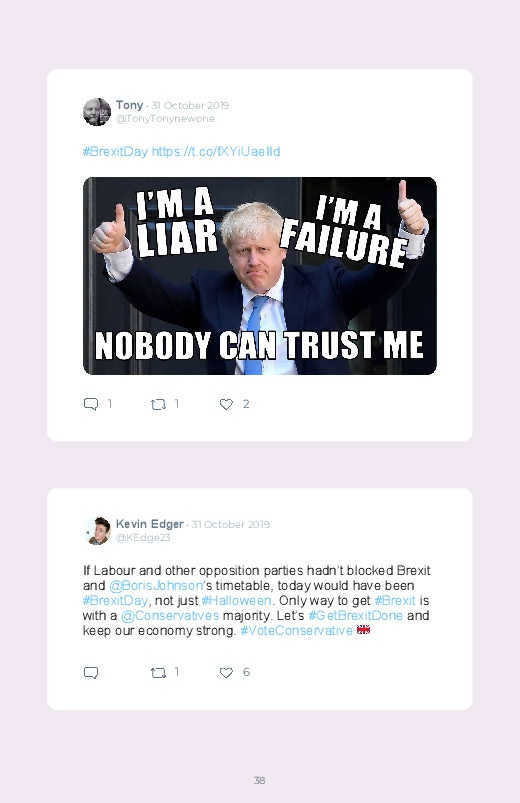Image resolution: width=520 pixels, height=803 pixels.
Task: Open the @BorisJohnson mention
Action: 156,585
